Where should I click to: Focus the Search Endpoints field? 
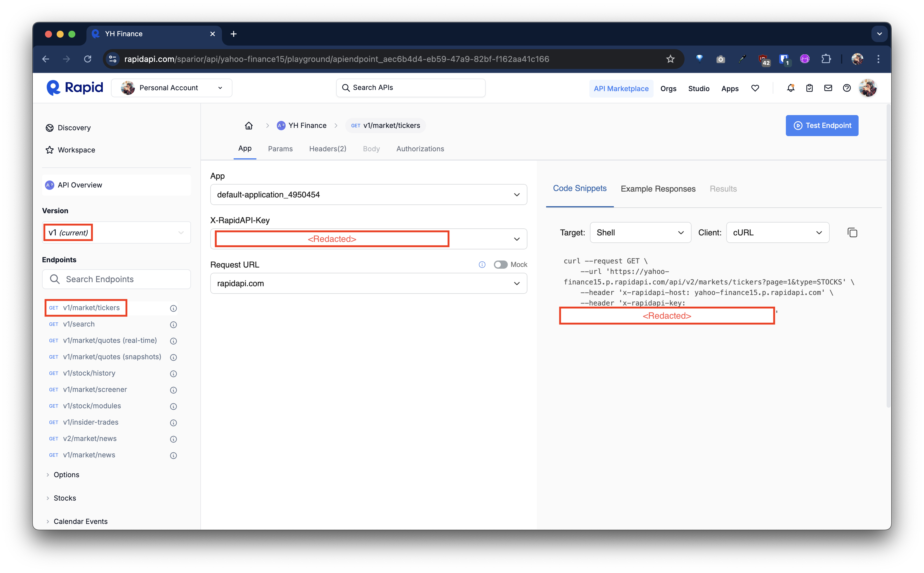tap(116, 279)
